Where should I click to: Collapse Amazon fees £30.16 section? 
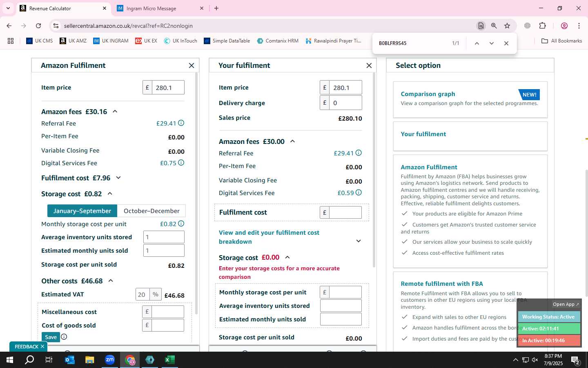pos(115,112)
